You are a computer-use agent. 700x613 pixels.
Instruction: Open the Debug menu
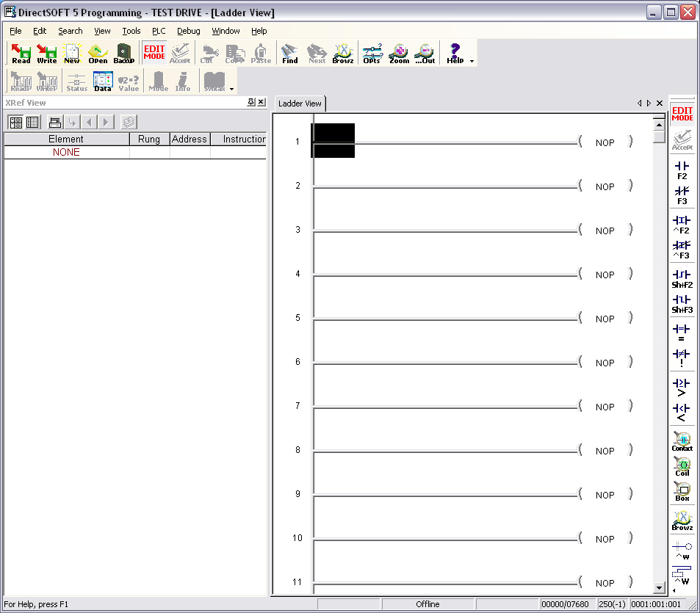pos(188,31)
